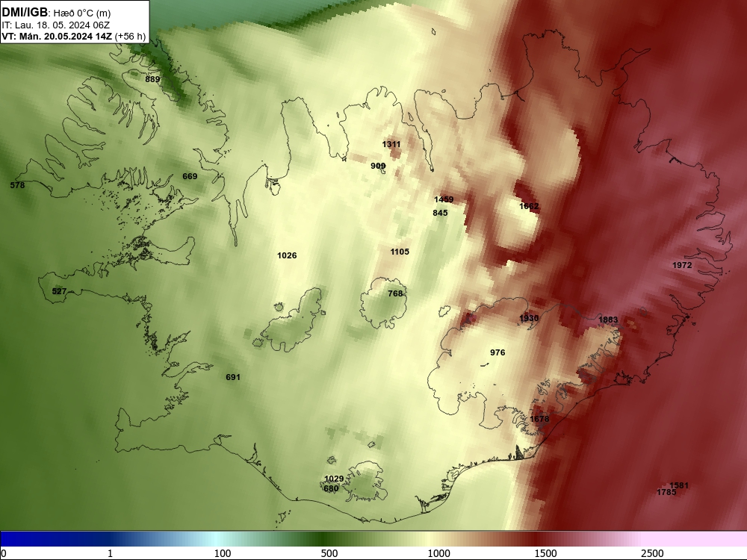Click the map value 1972

tap(682, 265)
